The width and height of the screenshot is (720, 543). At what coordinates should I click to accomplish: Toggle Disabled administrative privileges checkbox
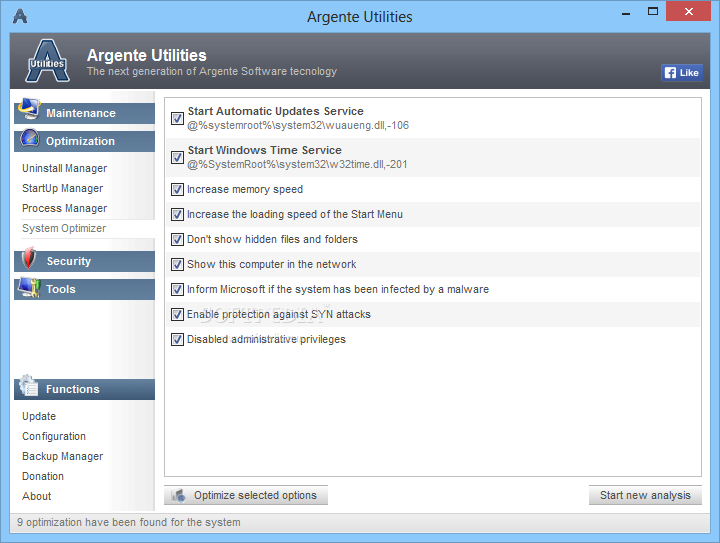[177, 340]
